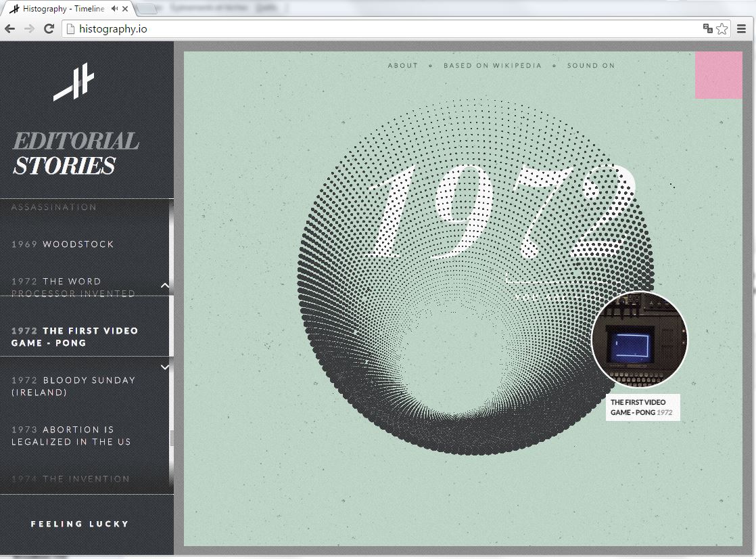Toggle the SOUND ON setting
Screen dimensions: 756x559
590,66
